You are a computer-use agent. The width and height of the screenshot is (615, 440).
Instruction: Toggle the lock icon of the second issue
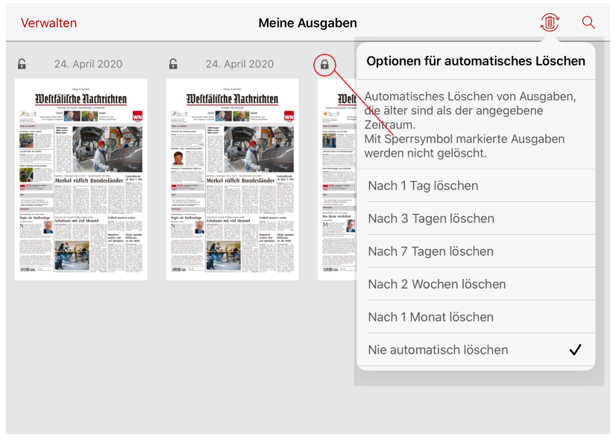173,65
